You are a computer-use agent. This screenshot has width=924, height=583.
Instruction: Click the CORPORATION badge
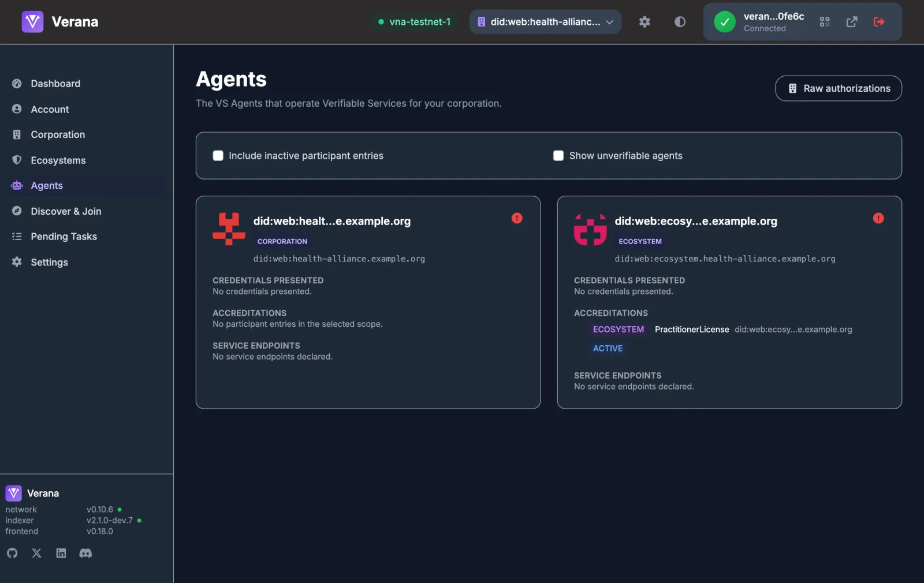[x=282, y=241]
